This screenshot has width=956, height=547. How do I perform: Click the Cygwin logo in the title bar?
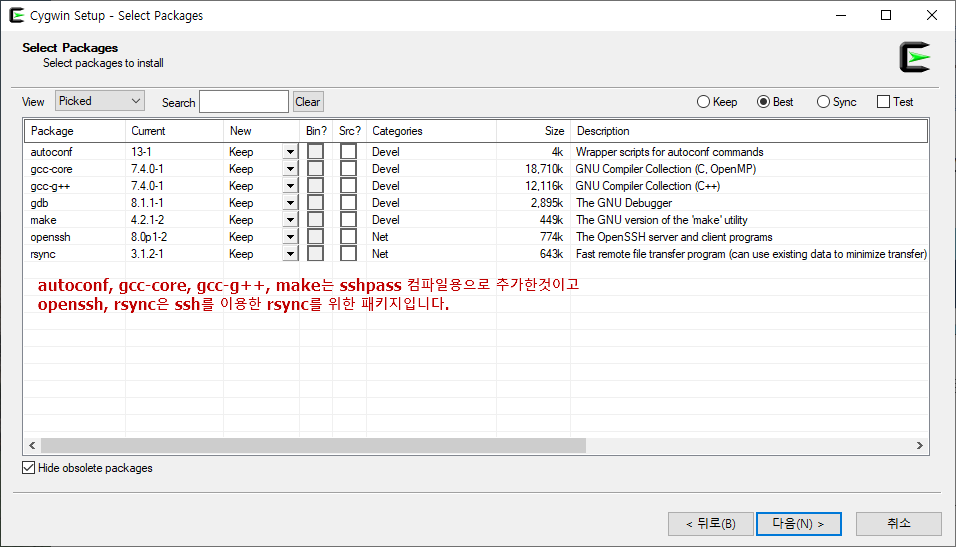coord(16,15)
